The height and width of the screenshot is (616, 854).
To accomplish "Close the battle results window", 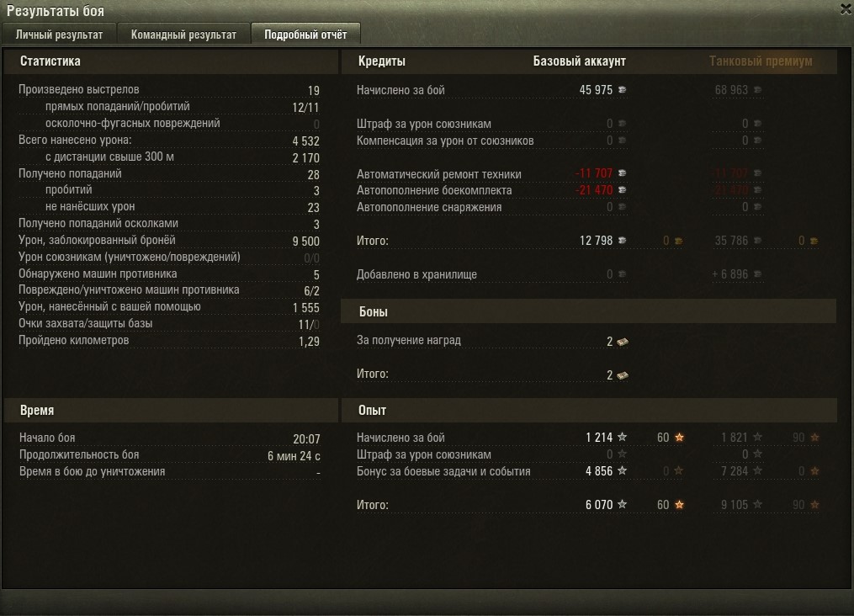I will [x=846, y=8].
